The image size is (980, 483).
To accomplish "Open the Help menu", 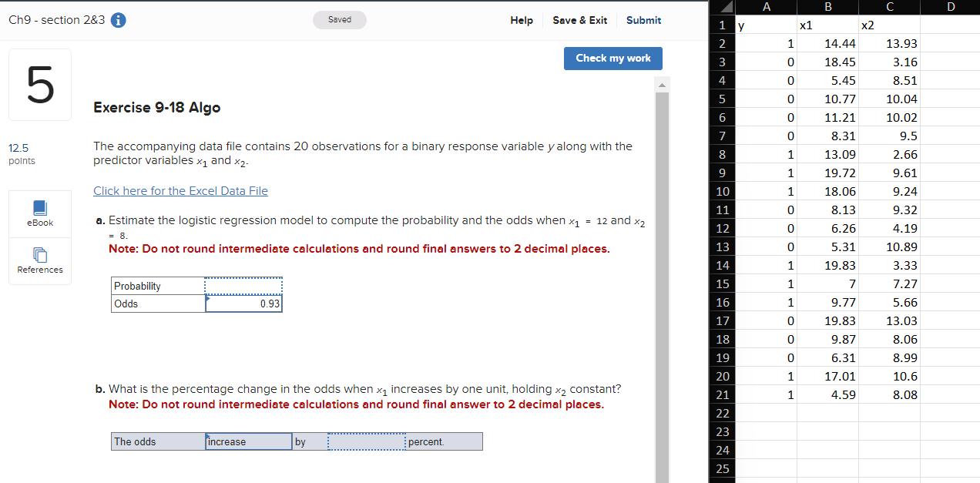I will pos(521,21).
